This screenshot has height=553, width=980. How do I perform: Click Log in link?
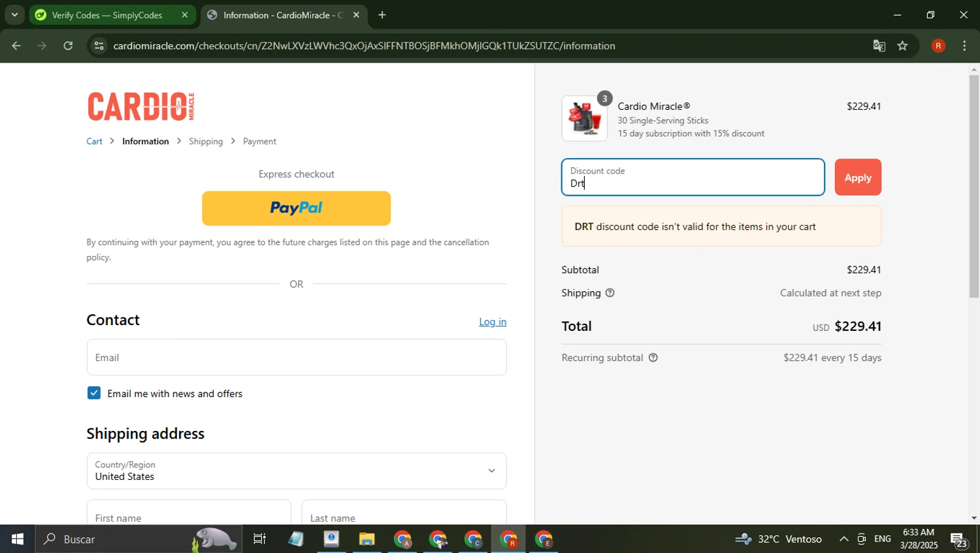click(493, 321)
